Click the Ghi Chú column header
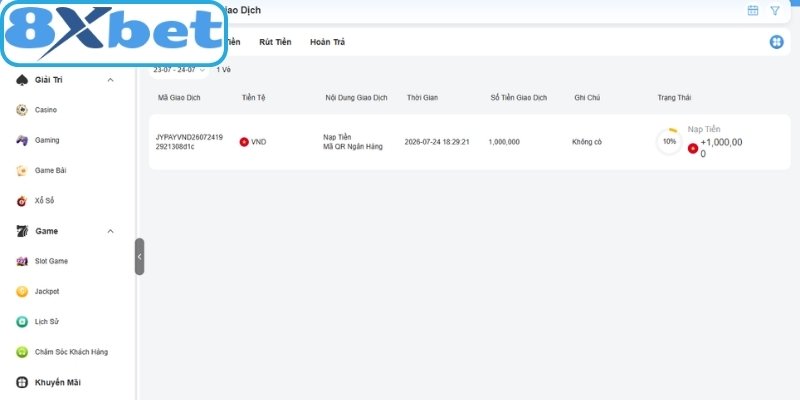 [x=587, y=97]
